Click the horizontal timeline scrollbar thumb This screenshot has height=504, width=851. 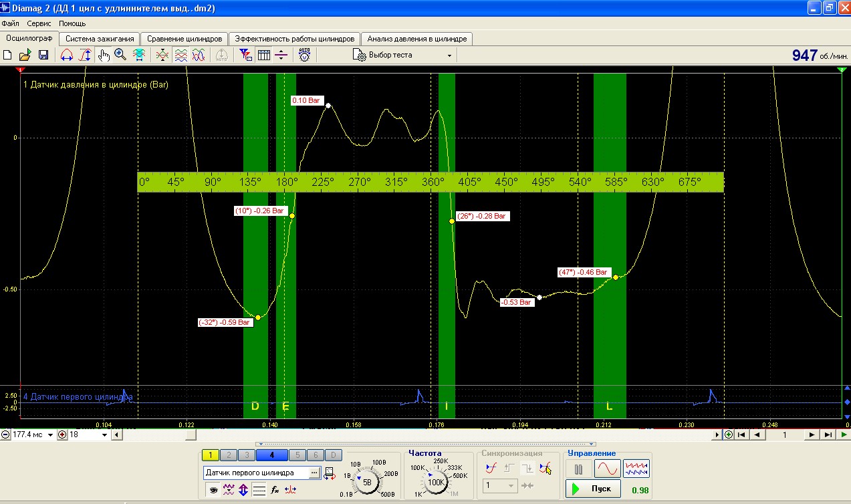pyautogui.click(x=191, y=434)
